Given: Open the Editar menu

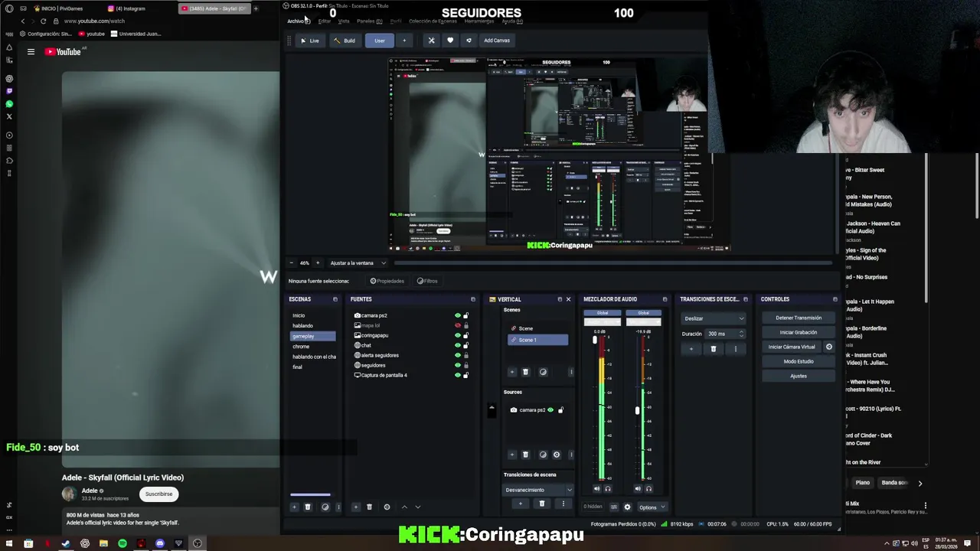Looking at the screenshot, I should pos(325,21).
